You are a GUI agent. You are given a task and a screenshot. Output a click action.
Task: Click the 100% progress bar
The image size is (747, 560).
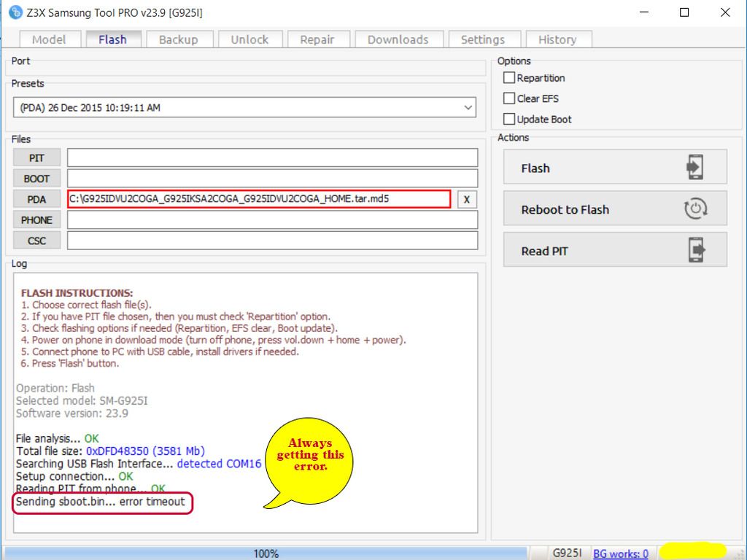point(266,553)
